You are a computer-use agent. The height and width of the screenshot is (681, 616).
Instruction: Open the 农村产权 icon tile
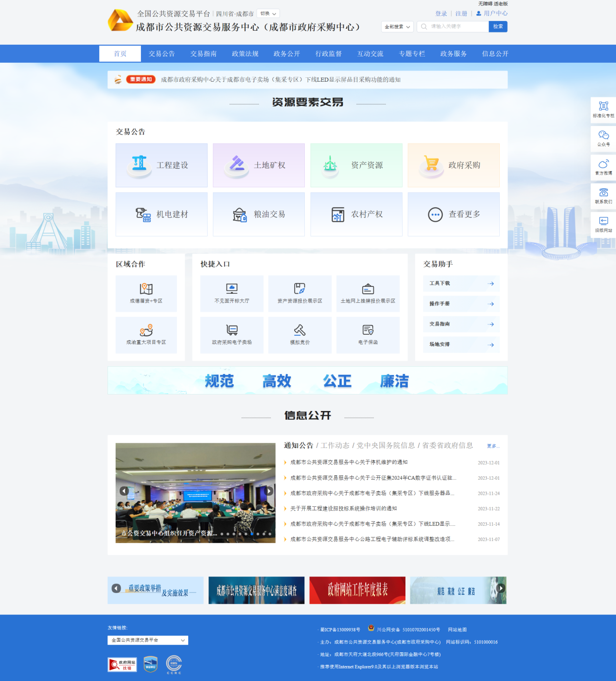[356, 215]
